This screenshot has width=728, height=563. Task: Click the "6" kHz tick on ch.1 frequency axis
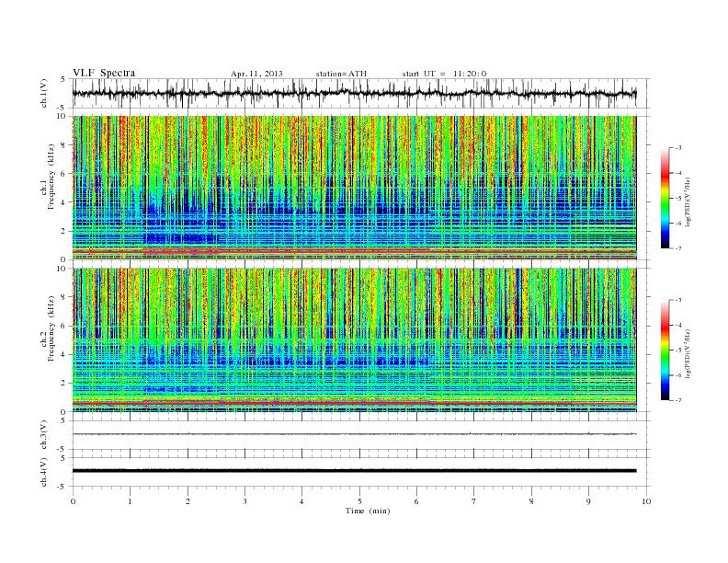63,174
